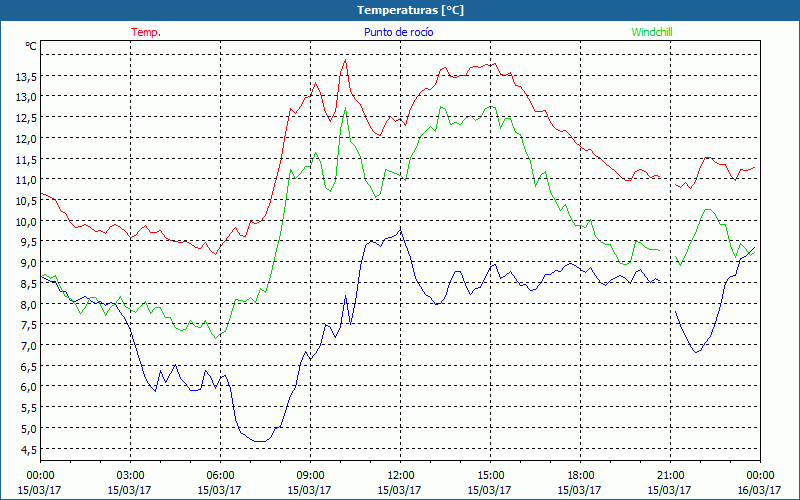Click the 12,5 y-axis value
This screenshot has height=500, width=800.
click(26, 118)
